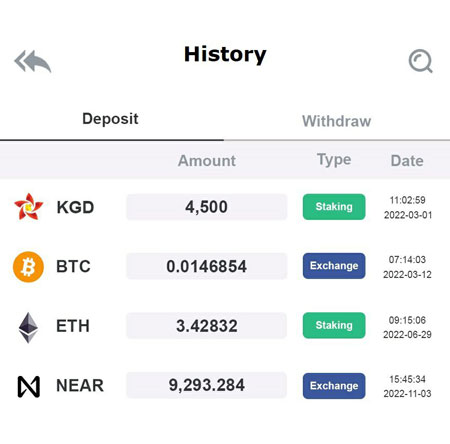Open search with the magnifier icon
450x444 pixels.
click(x=420, y=61)
